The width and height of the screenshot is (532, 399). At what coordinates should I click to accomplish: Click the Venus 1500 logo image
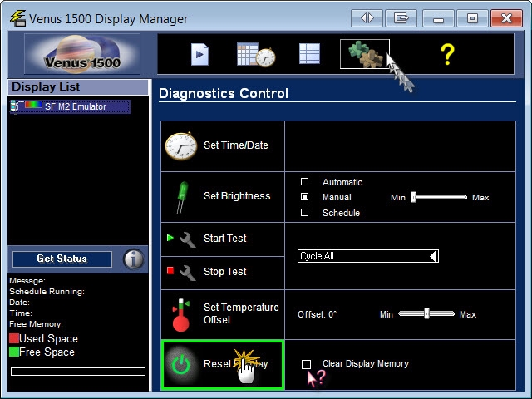[82, 53]
